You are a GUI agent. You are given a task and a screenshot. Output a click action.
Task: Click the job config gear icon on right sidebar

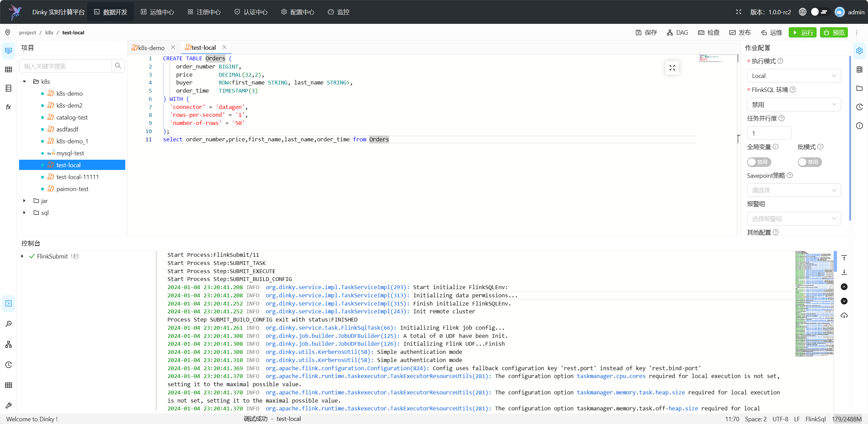[859, 51]
